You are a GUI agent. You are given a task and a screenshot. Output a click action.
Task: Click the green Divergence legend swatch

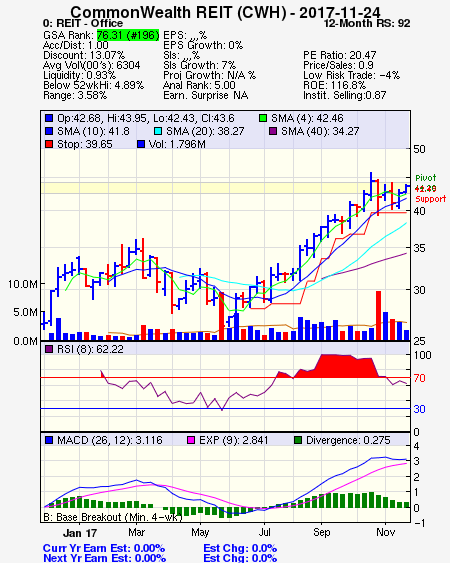tap(298, 440)
